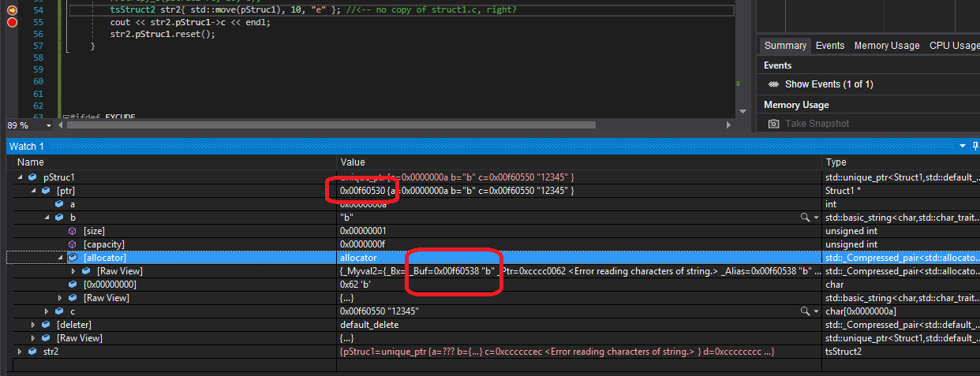Toggle the Watch 1 auto-hide pin
This screenshot has width=980, height=376.
click(974, 147)
